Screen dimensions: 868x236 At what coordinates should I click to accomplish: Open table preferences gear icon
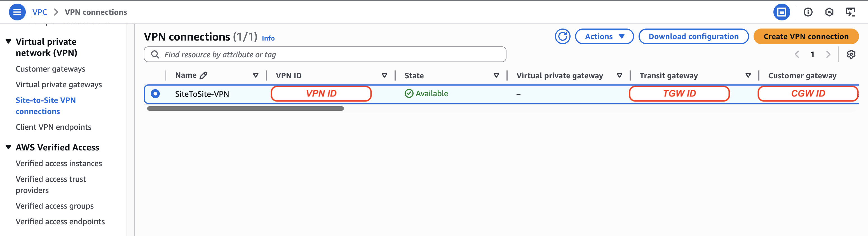851,54
